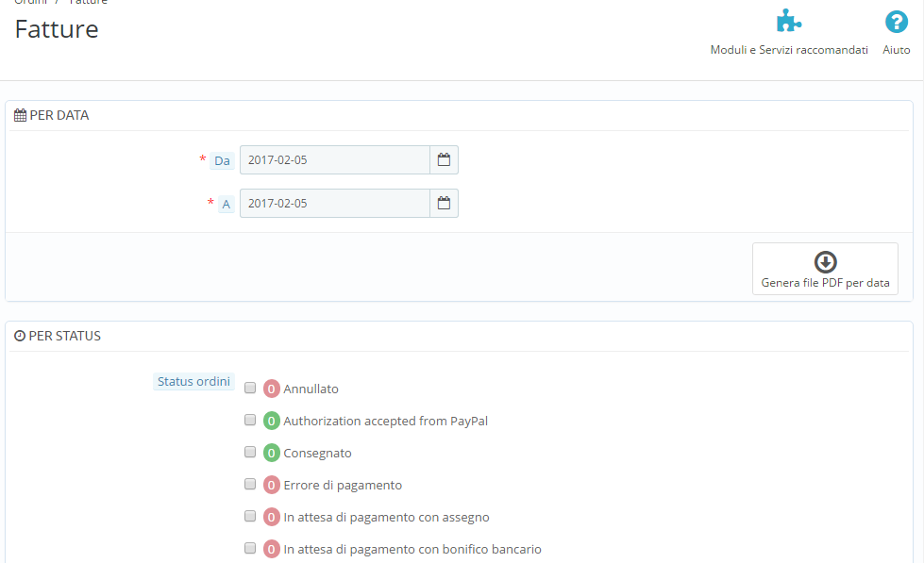Check In attesa di pagamento con bonifico bancario

[249, 548]
